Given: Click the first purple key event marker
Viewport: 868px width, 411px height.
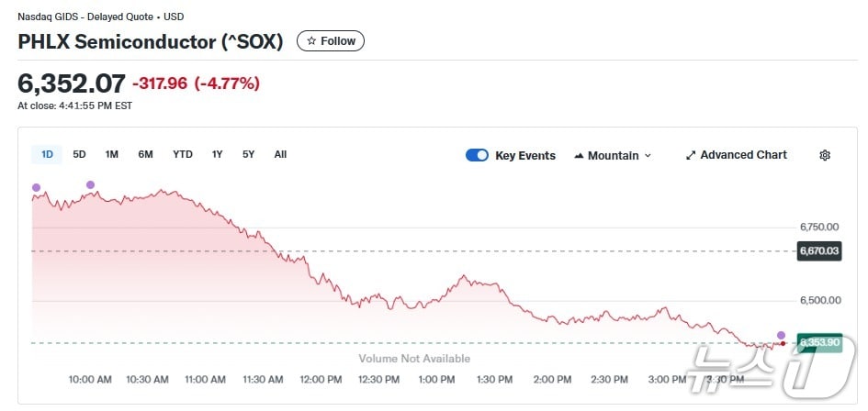Looking at the screenshot, I should tap(37, 187).
